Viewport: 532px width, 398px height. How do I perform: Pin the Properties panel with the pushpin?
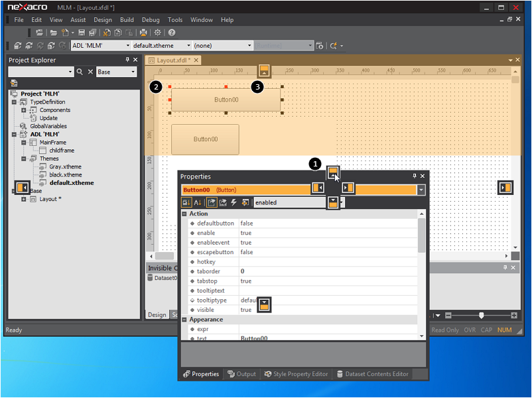tap(415, 176)
